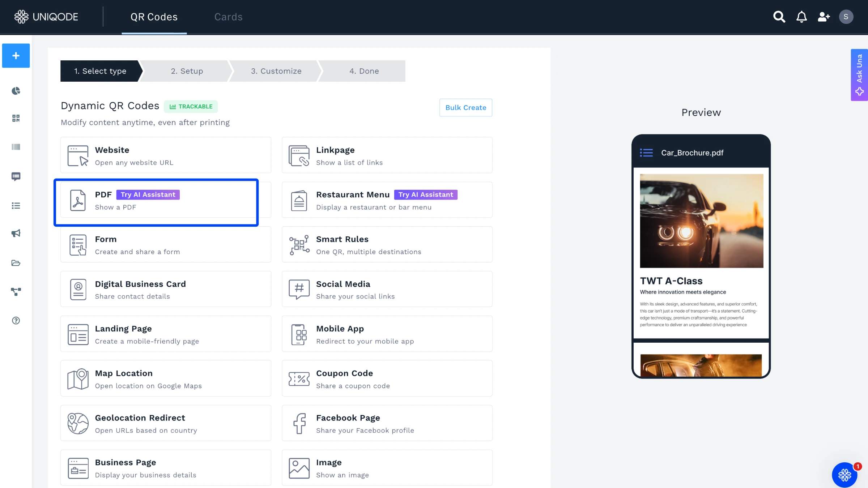Image resolution: width=868 pixels, height=488 pixels.
Task: Open the list sidebar icon
Action: (x=16, y=206)
